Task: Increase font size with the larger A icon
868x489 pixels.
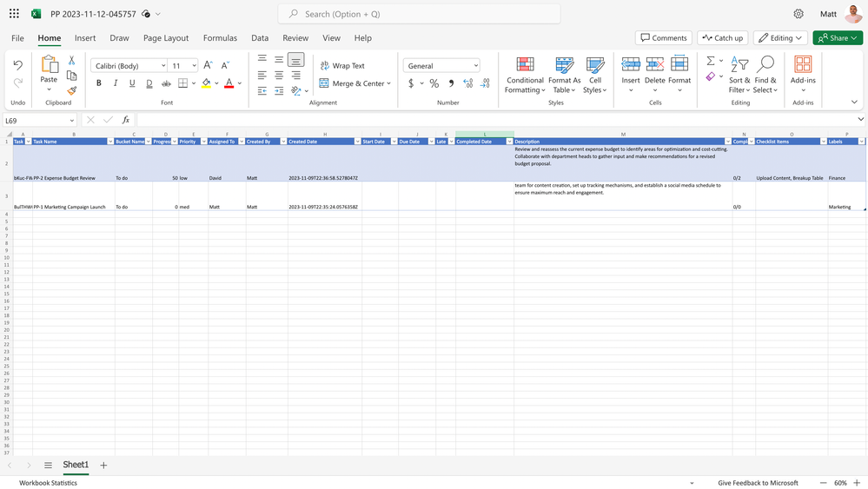Action: pyautogui.click(x=209, y=65)
